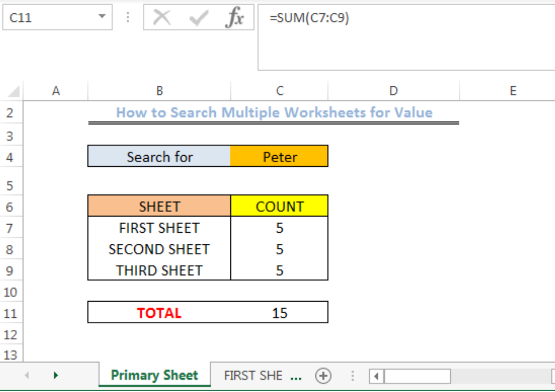Click the Cancel X icon beside formula bar
Image resolution: width=555 pixels, height=392 pixels.
pyautogui.click(x=161, y=17)
